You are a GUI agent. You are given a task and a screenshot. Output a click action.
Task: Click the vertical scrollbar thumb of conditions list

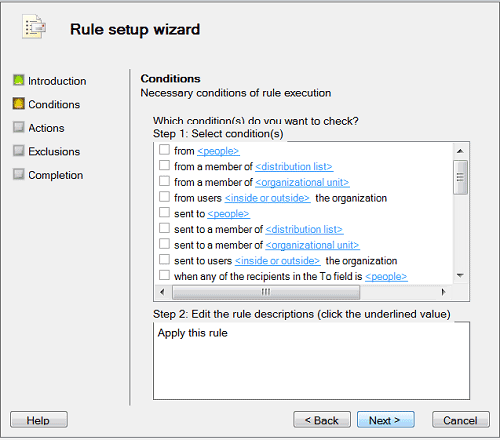pos(460,177)
